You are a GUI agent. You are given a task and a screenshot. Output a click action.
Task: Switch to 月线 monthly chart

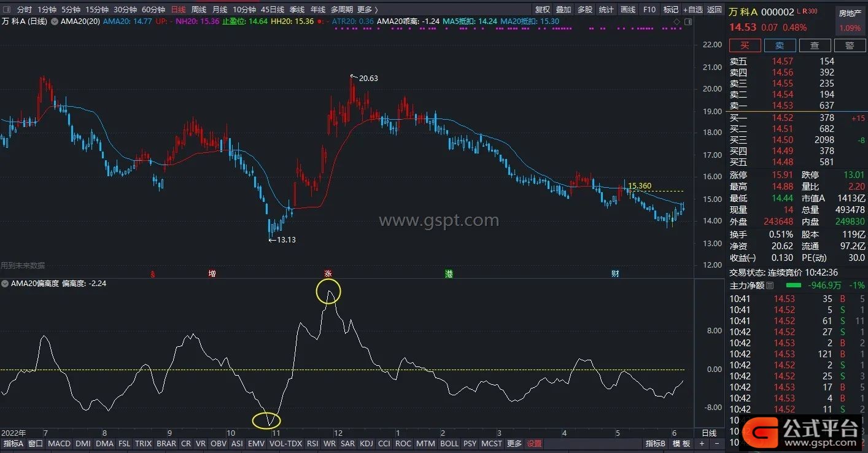click(220, 9)
